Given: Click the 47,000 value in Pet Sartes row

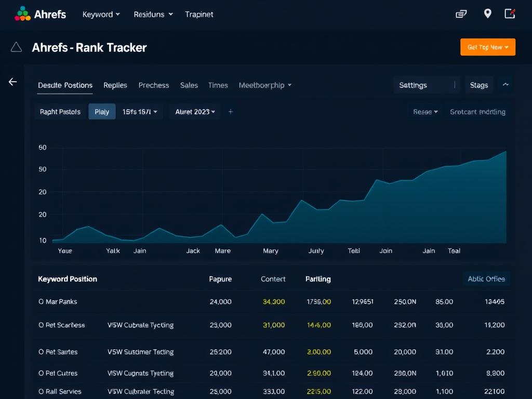Looking at the screenshot, I should [274, 352].
